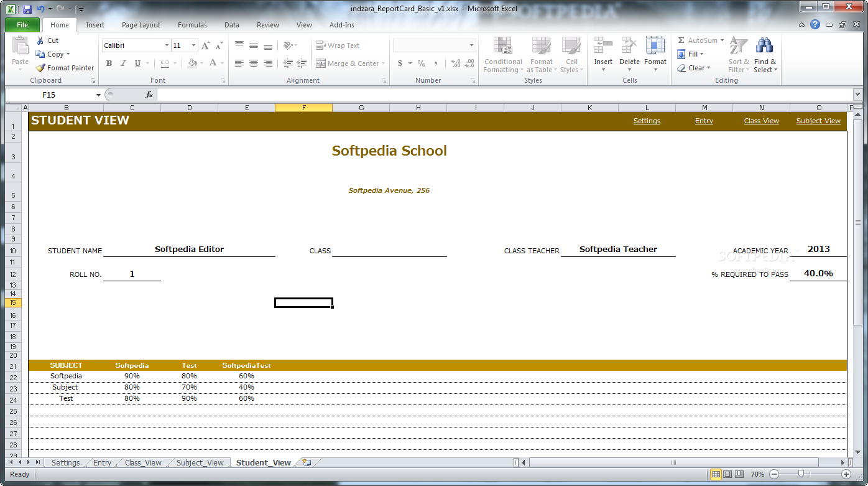
Task: Toggle align text right
Action: pos(268,63)
